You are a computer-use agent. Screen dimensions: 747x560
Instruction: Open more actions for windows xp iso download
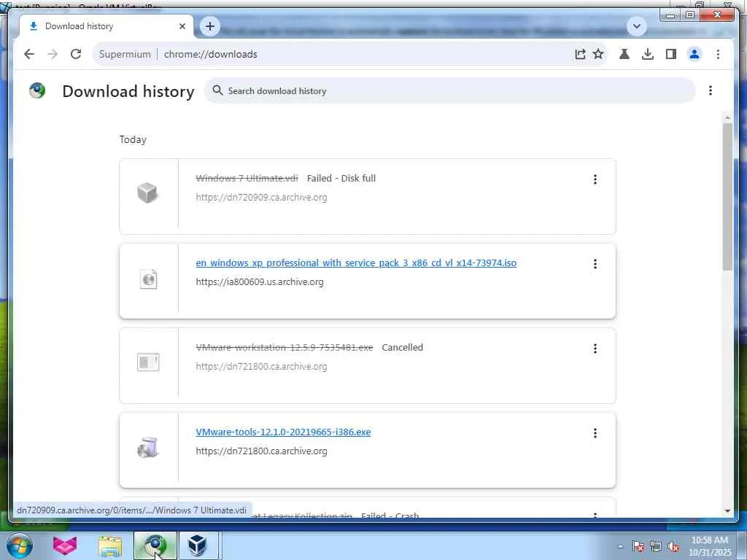595,264
